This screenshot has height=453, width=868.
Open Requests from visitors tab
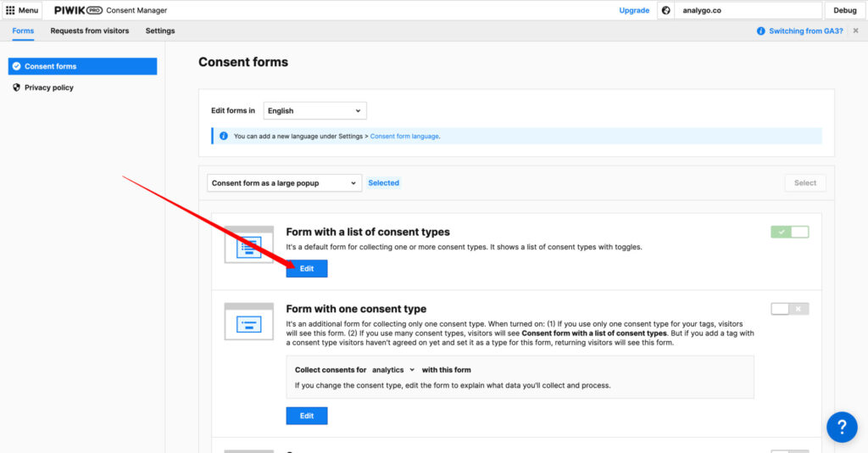[x=90, y=31]
